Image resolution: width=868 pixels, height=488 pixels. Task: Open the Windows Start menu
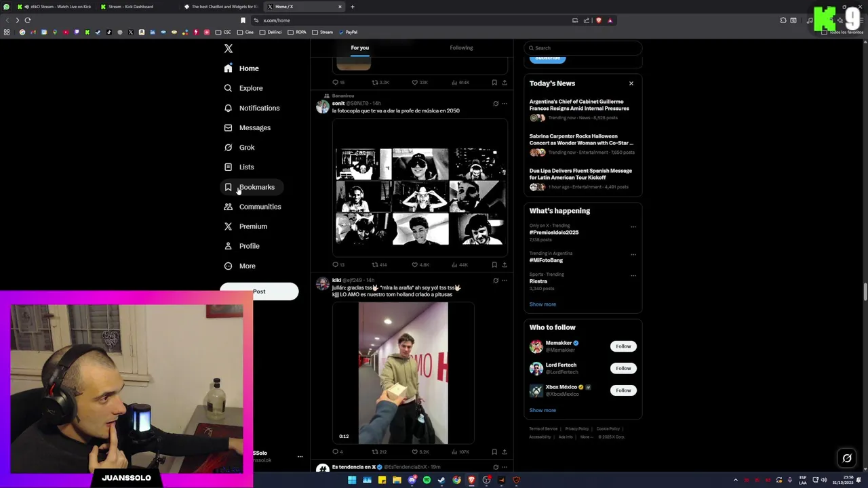coord(352,481)
